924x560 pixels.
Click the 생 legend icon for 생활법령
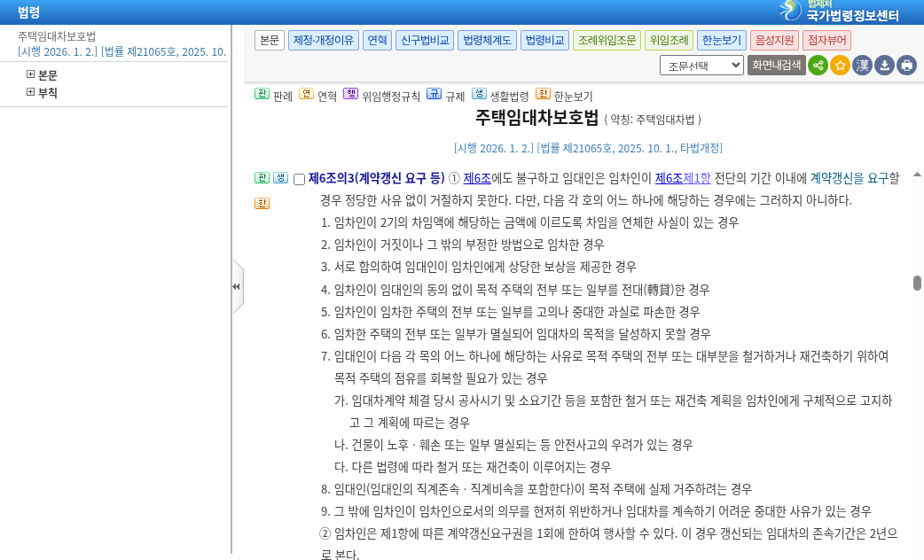point(479,94)
